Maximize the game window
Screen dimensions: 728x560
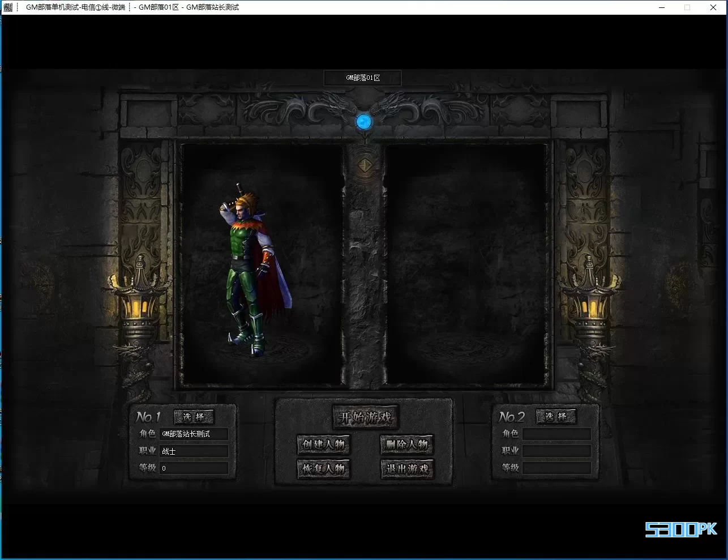click(x=687, y=7)
